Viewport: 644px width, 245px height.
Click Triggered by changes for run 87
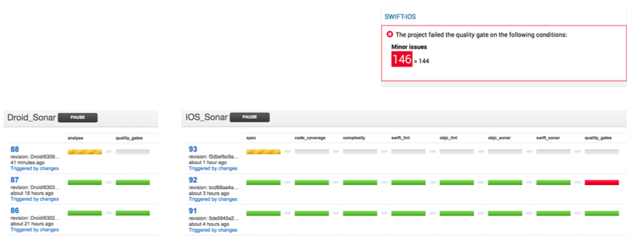(35, 199)
